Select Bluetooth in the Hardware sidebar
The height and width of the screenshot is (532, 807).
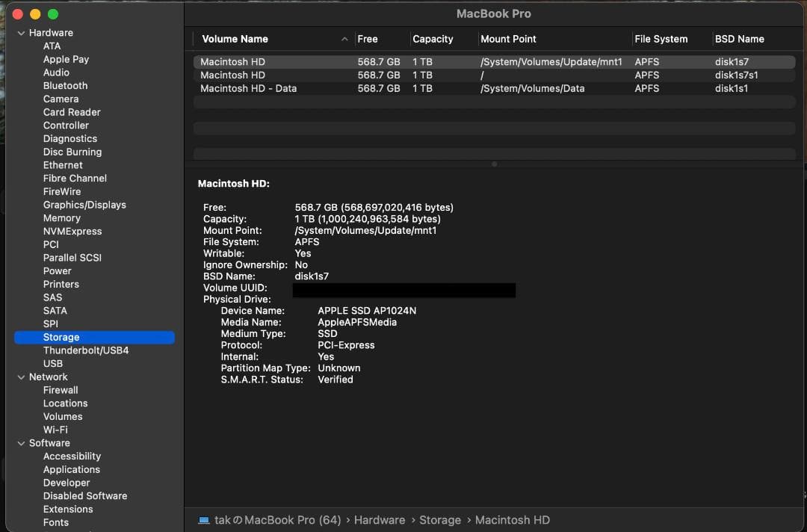65,85
